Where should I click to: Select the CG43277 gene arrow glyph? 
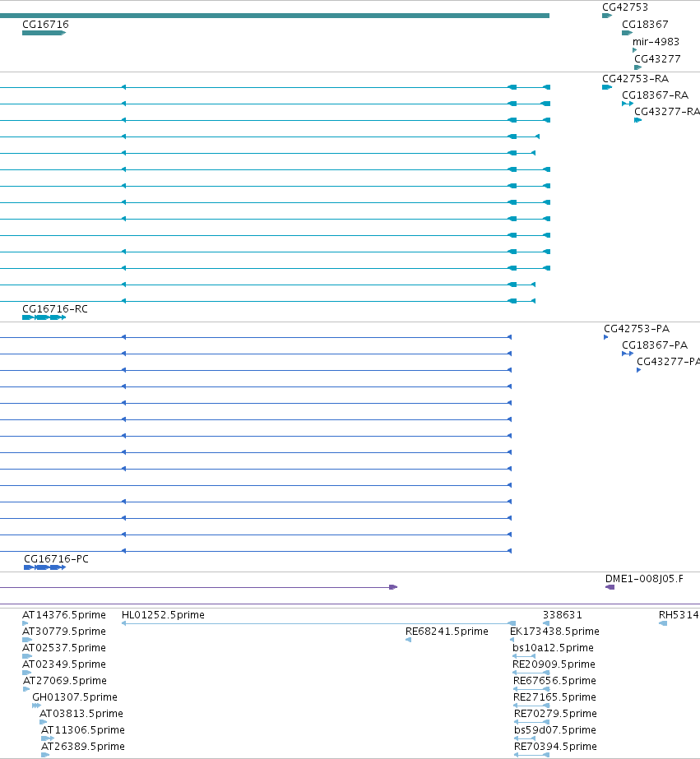[637, 67]
